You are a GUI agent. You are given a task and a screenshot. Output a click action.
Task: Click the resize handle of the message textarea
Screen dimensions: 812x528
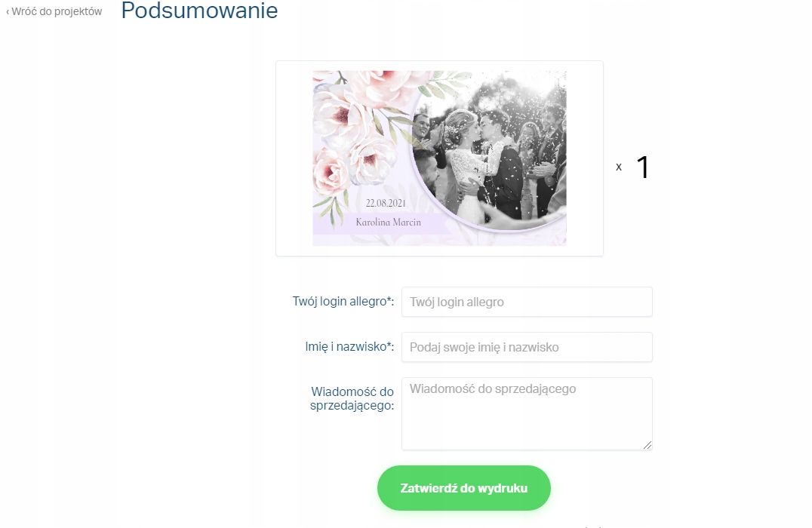click(647, 445)
